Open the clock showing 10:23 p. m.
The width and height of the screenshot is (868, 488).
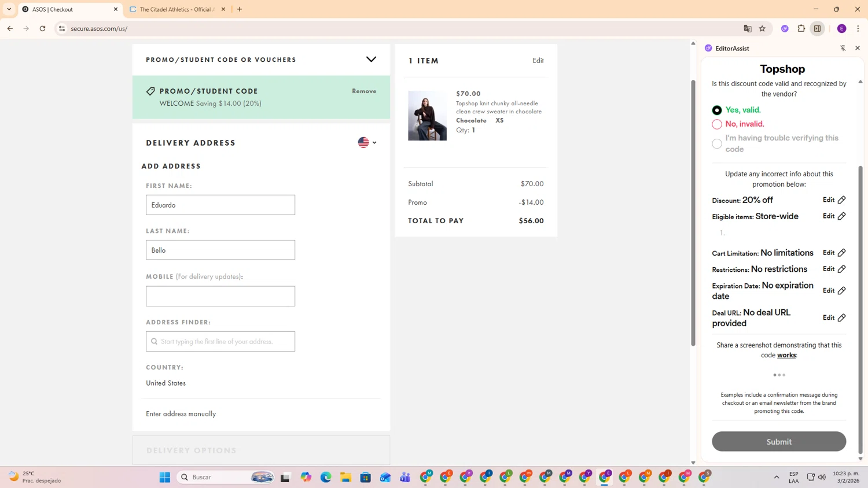tap(846, 477)
